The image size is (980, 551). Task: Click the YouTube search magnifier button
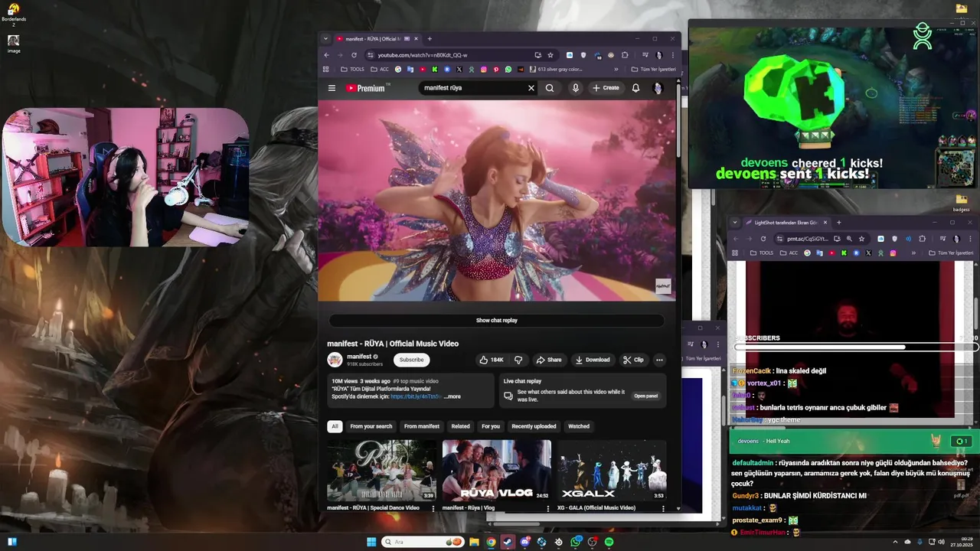click(x=550, y=88)
